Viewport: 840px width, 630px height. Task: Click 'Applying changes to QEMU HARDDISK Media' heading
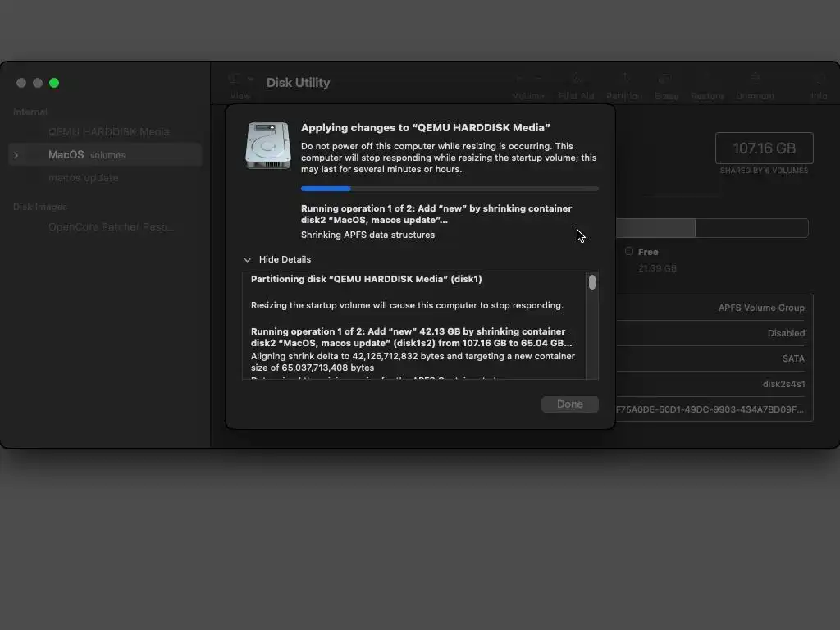[426, 127]
